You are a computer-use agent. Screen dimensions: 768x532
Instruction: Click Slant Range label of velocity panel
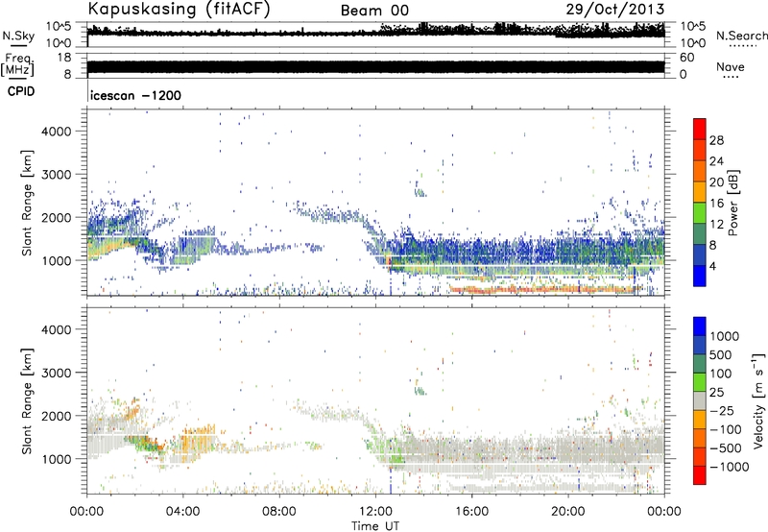click(x=27, y=401)
